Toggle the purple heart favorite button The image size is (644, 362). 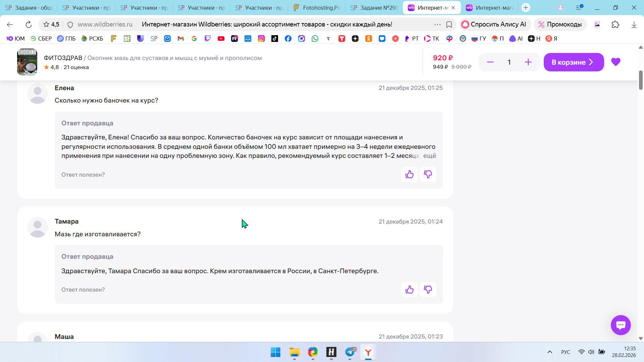click(x=615, y=62)
